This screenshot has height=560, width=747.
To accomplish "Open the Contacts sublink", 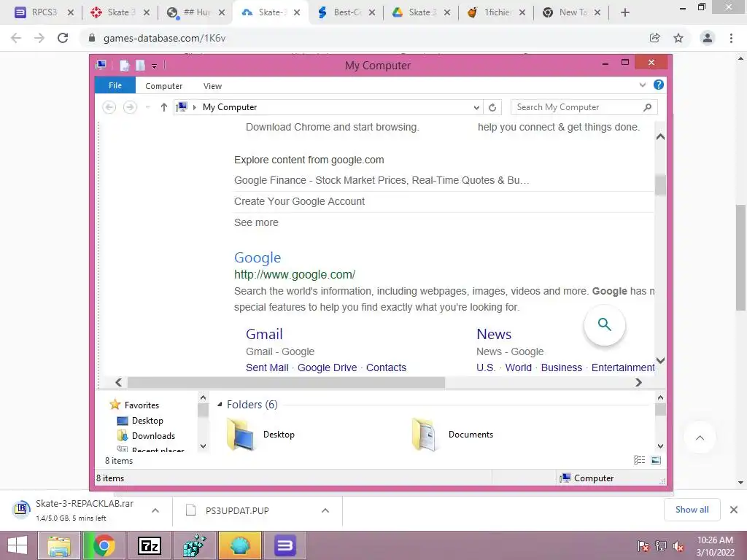I will click(x=387, y=367).
